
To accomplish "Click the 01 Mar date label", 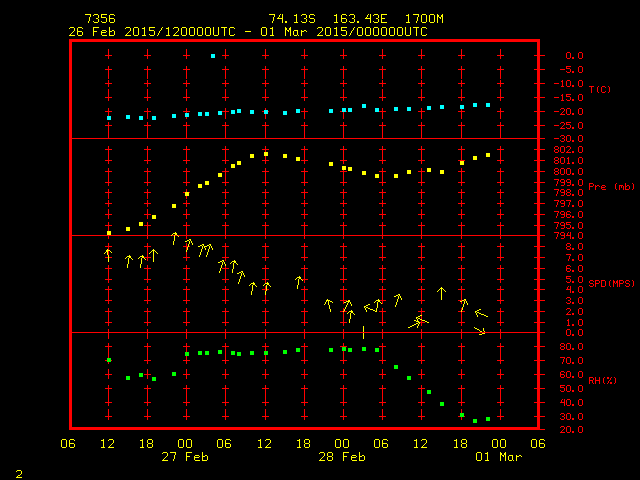I will (497, 457).
